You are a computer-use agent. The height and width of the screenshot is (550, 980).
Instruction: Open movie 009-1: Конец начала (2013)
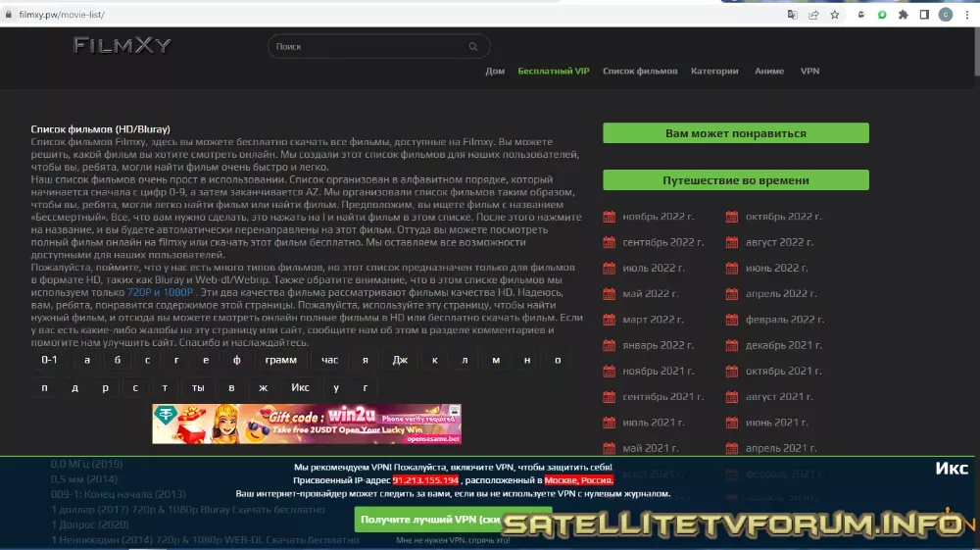(119, 494)
